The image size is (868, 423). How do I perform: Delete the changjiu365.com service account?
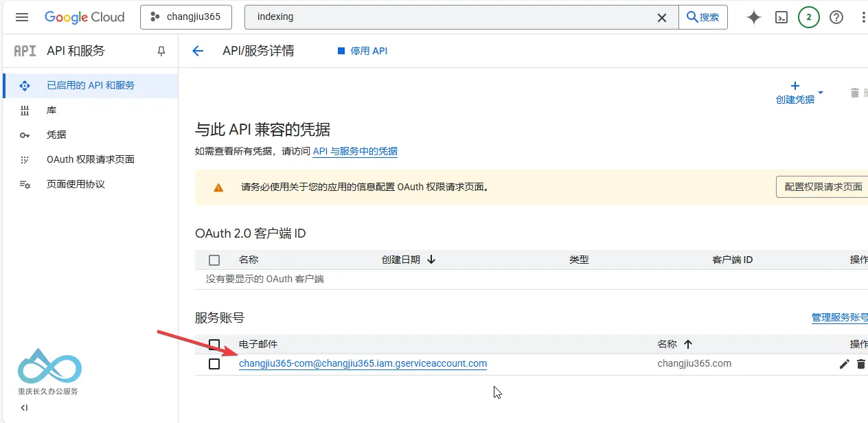pyautogui.click(x=861, y=364)
